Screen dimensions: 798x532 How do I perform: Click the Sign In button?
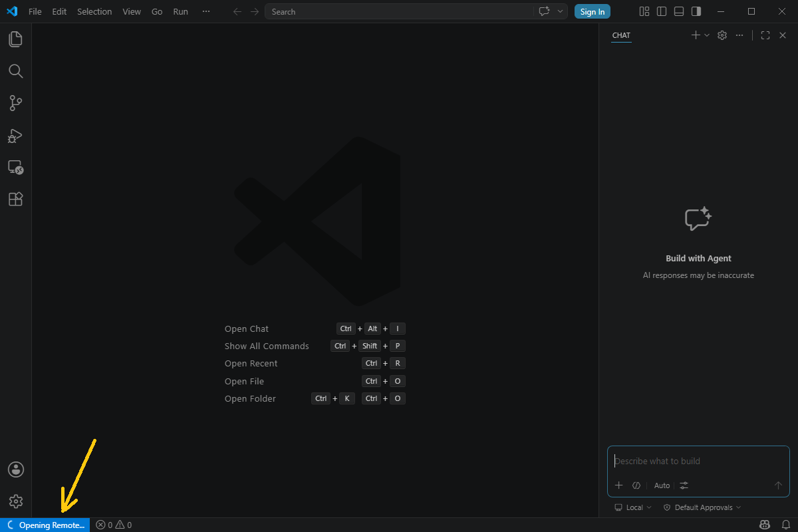point(593,11)
